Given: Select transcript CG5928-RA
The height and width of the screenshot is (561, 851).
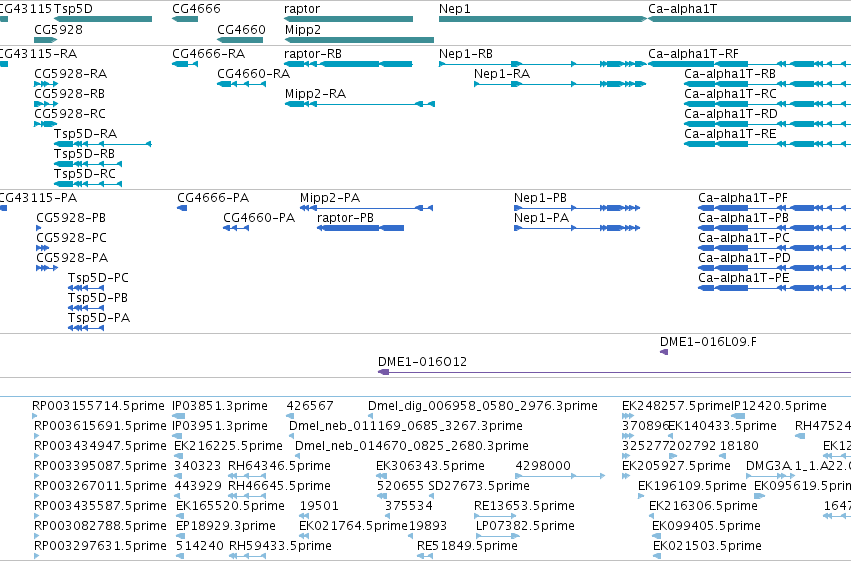Looking at the screenshot, I should (71, 74).
